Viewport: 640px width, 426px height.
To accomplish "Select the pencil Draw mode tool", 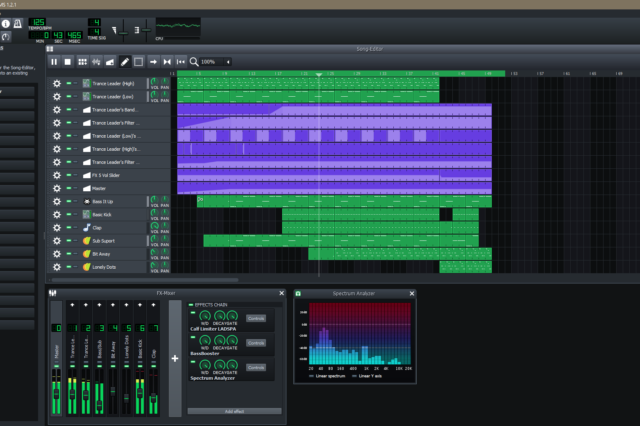I will click(x=125, y=61).
